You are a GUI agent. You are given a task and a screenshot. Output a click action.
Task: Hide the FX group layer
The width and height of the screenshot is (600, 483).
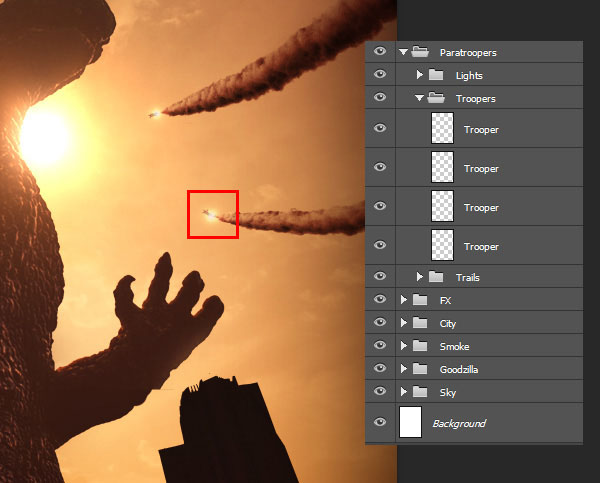coord(380,299)
